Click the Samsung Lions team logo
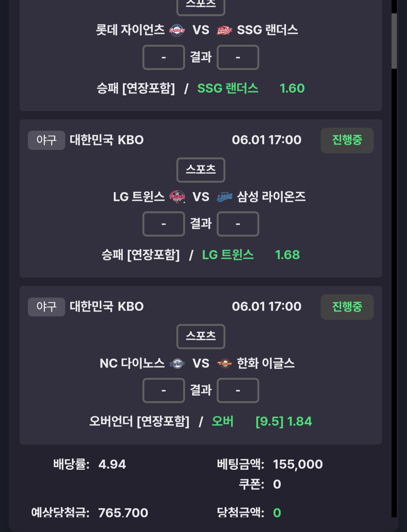Image resolution: width=407 pixels, height=532 pixels. point(224,197)
